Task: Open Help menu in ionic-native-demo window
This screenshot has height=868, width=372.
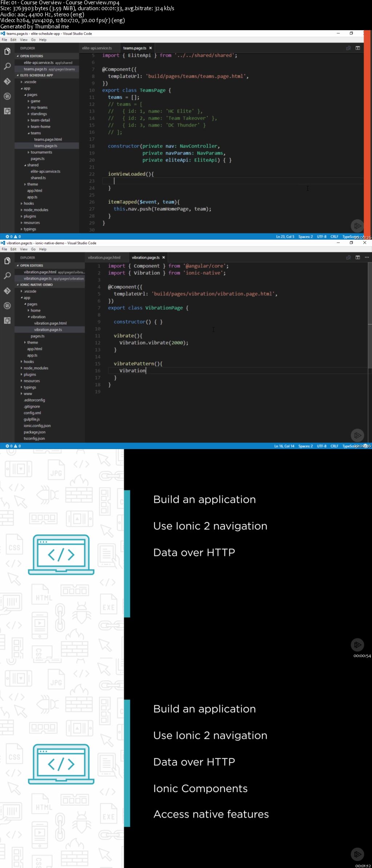Action: (43, 249)
